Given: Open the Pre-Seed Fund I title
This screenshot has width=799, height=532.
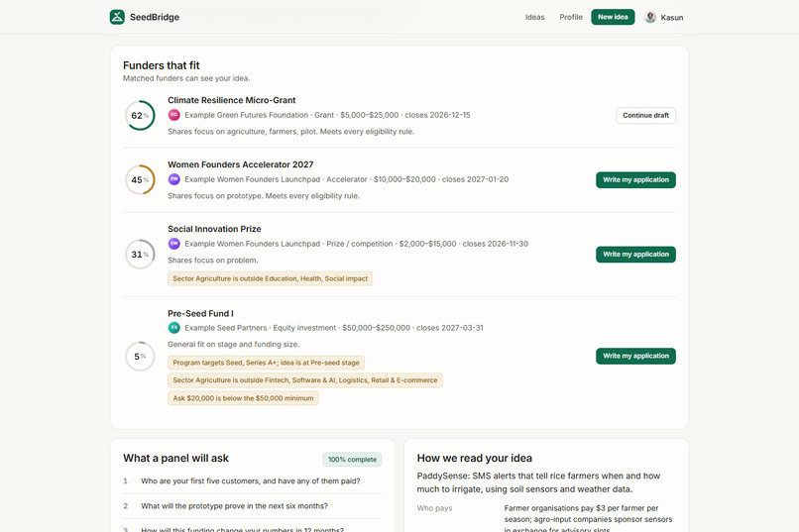Looking at the screenshot, I should pos(200,314).
